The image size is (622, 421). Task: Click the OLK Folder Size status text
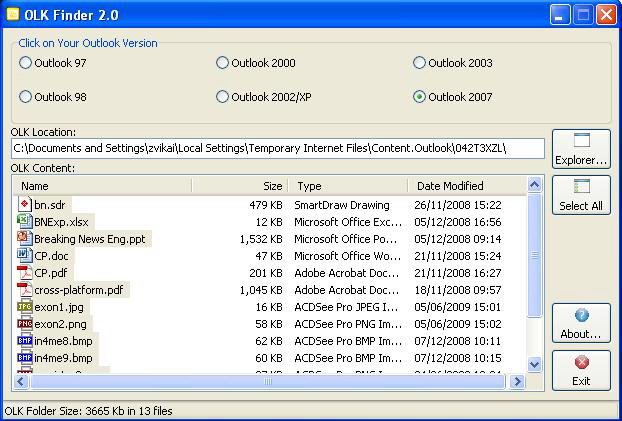pos(88,411)
